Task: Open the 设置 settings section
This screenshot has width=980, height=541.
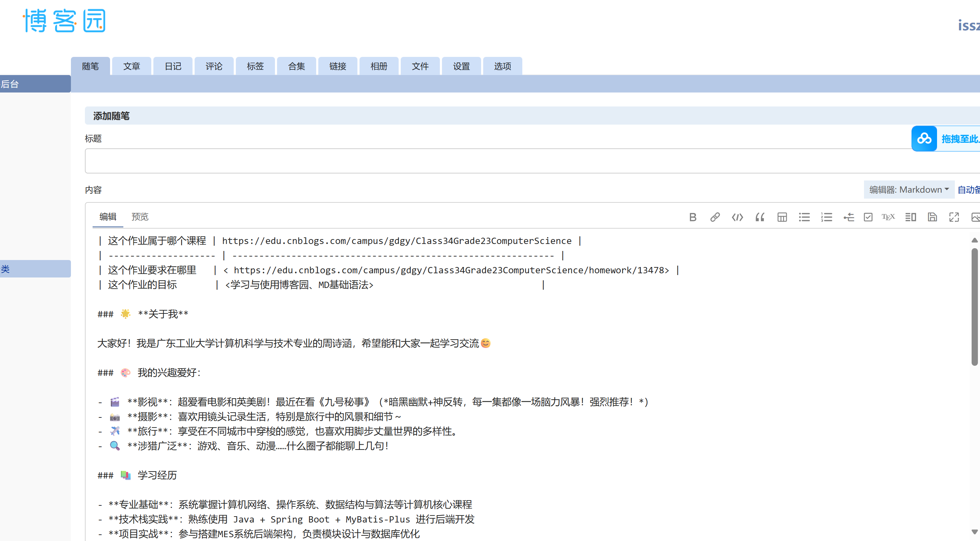Action: click(461, 66)
